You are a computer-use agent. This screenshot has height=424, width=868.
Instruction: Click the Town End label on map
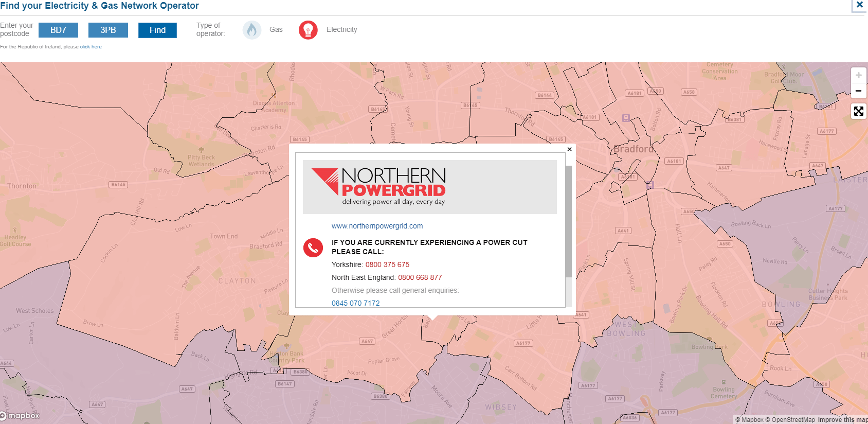coord(224,237)
